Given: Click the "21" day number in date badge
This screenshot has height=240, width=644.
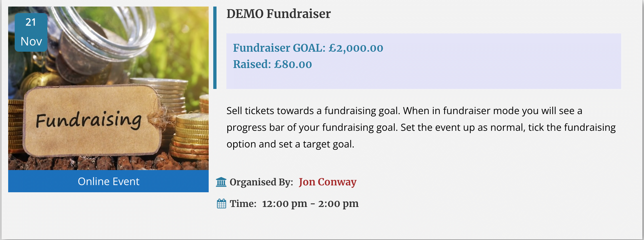Looking at the screenshot, I should pos(31,22).
